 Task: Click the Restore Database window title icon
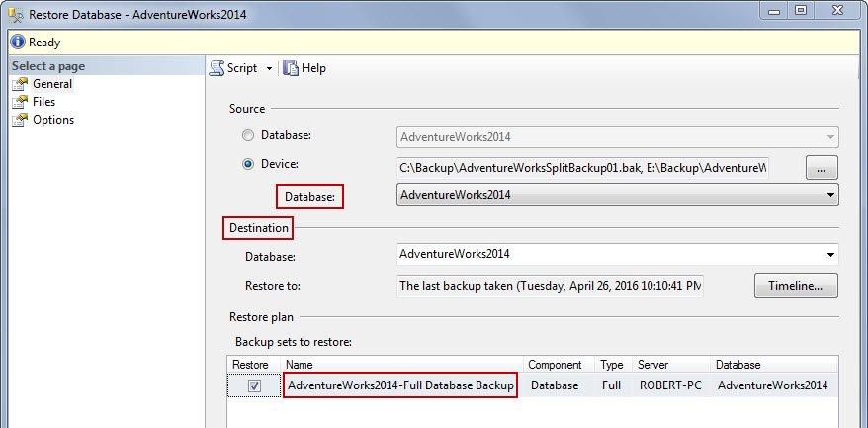16,14
